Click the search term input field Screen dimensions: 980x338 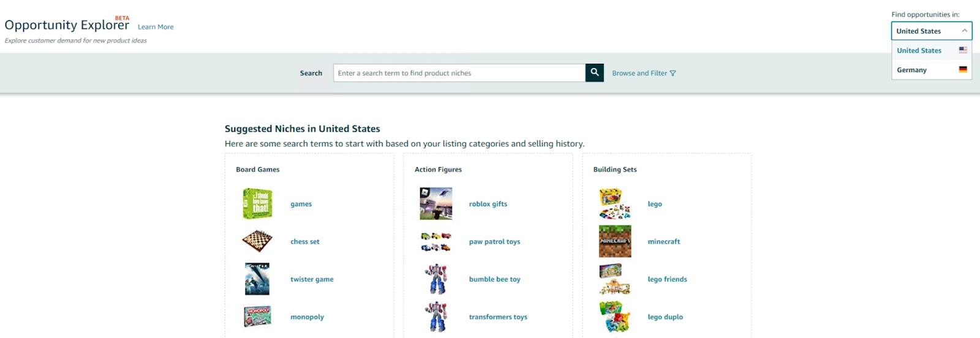[x=459, y=73]
